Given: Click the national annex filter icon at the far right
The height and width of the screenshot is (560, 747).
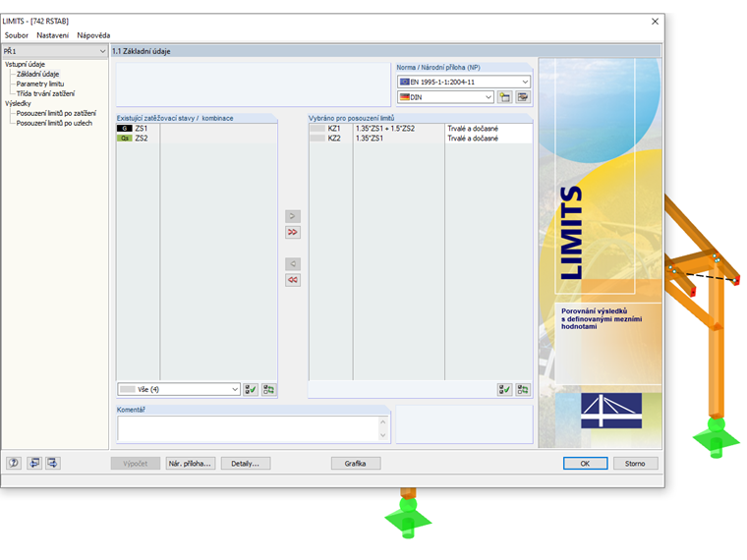Looking at the screenshot, I should 523,97.
